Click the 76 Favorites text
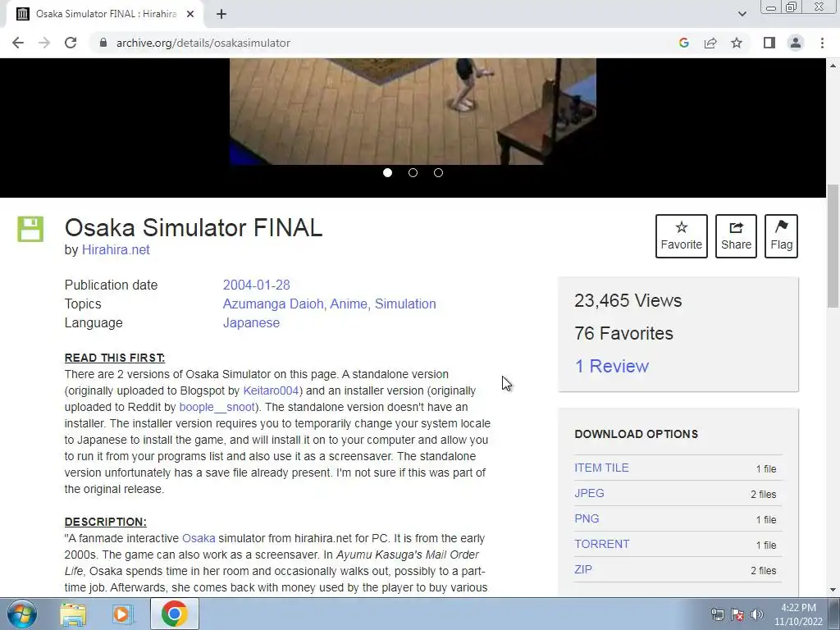This screenshot has height=630, width=840. pos(623,333)
